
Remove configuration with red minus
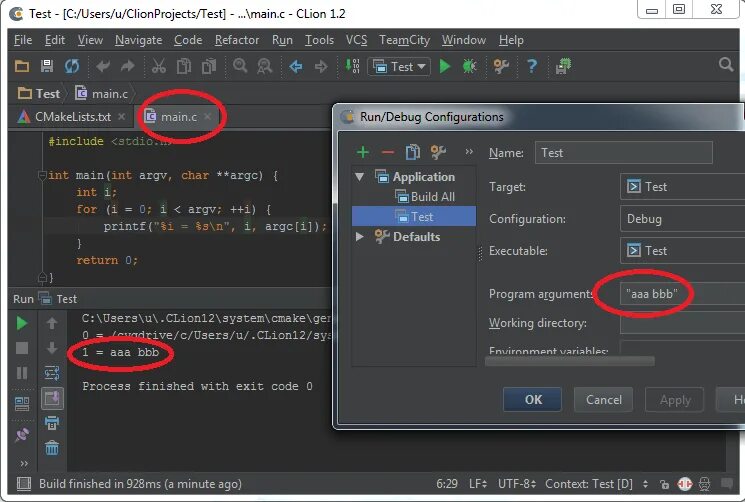388,152
